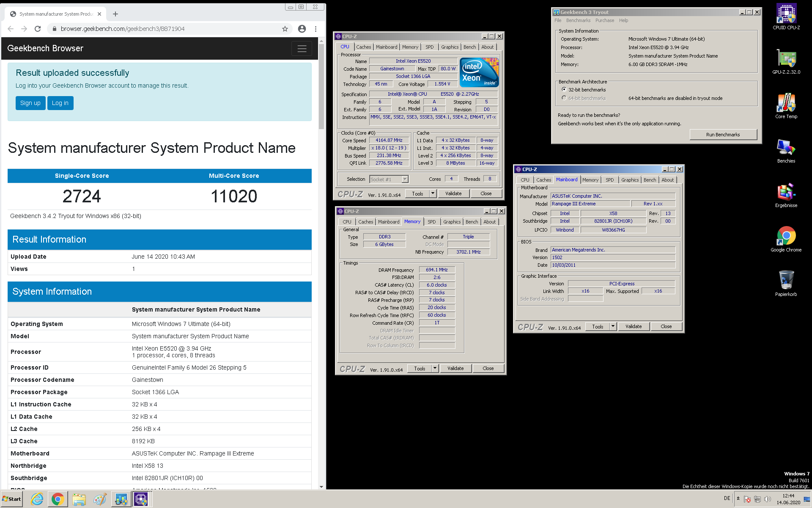Click Tools button in CPU tab window
This screenshot has height=508, width=812.
(x=417, y=193)
